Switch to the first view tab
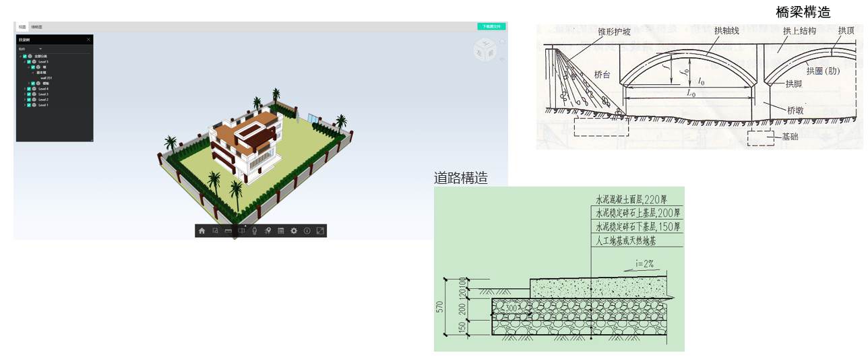 (x=22, y=27)
